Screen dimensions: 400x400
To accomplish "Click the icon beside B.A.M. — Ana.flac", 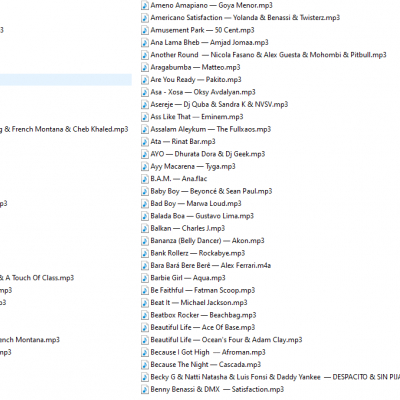I will click(x=145, y=179).
